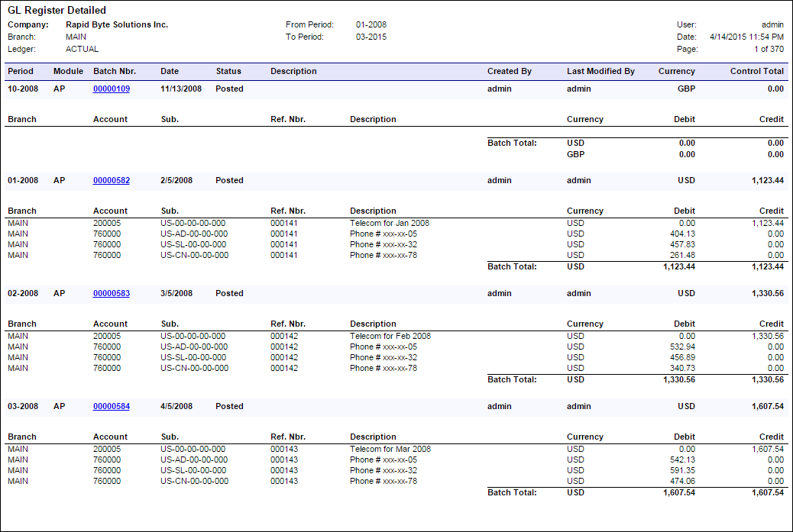Click the Batch Nbr. column header
Screen dimensions: 793x532
click(x=115, y=71)
